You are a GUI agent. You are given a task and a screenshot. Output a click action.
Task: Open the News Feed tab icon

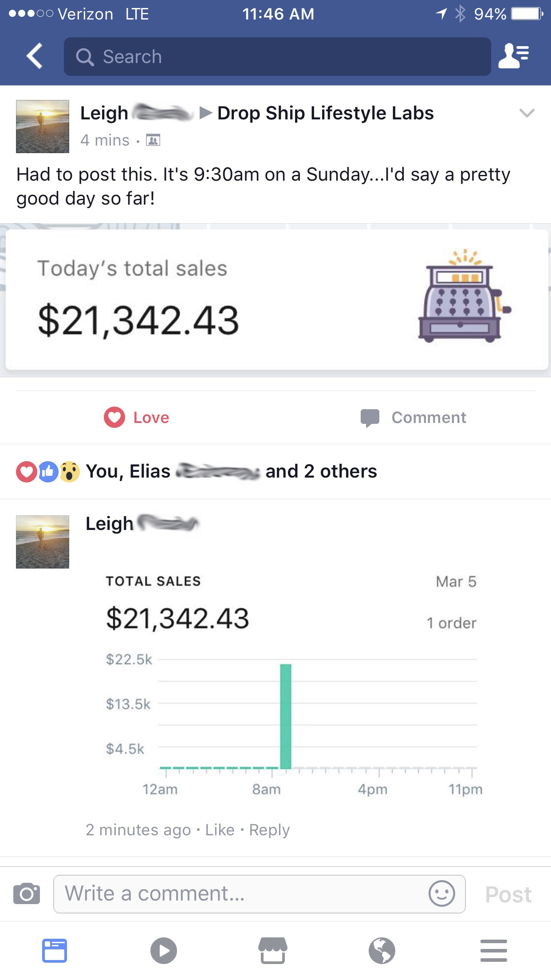tap(55, 951)
